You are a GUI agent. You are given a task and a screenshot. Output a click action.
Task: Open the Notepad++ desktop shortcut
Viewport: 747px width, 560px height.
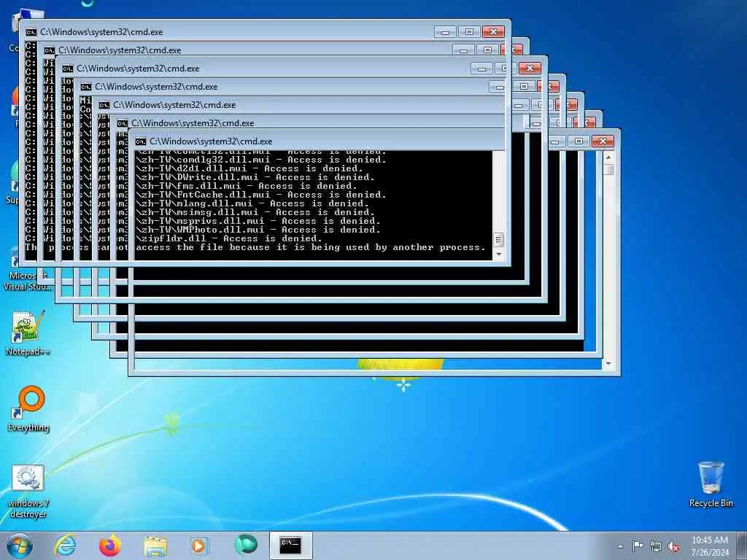point(28,333)
